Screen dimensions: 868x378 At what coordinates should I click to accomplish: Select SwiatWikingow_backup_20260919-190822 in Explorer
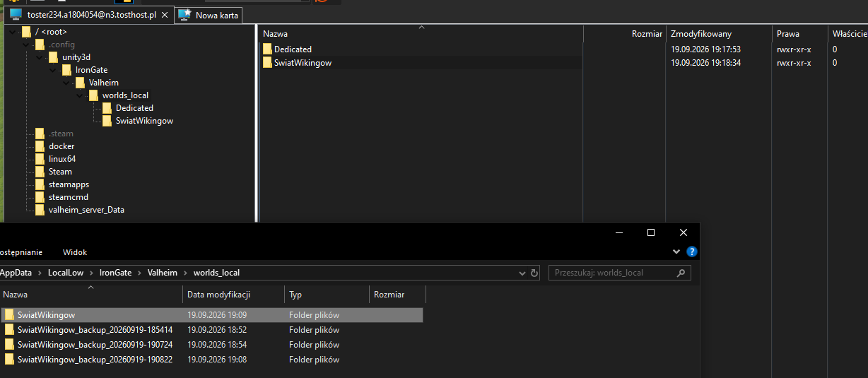coord(95,360)
